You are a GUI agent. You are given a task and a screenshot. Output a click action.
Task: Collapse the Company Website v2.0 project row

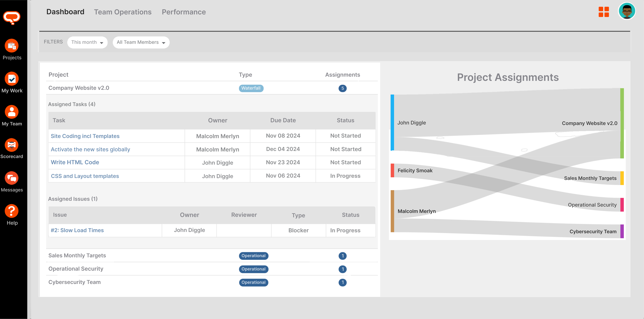coord(79,88)
